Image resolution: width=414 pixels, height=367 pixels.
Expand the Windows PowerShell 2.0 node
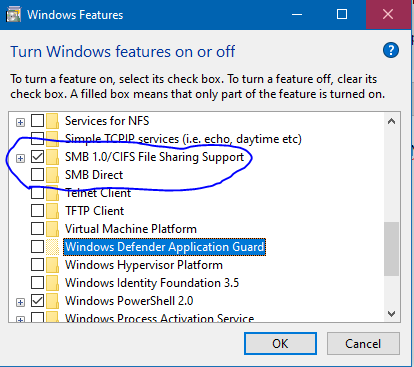[x=20, y=302]
